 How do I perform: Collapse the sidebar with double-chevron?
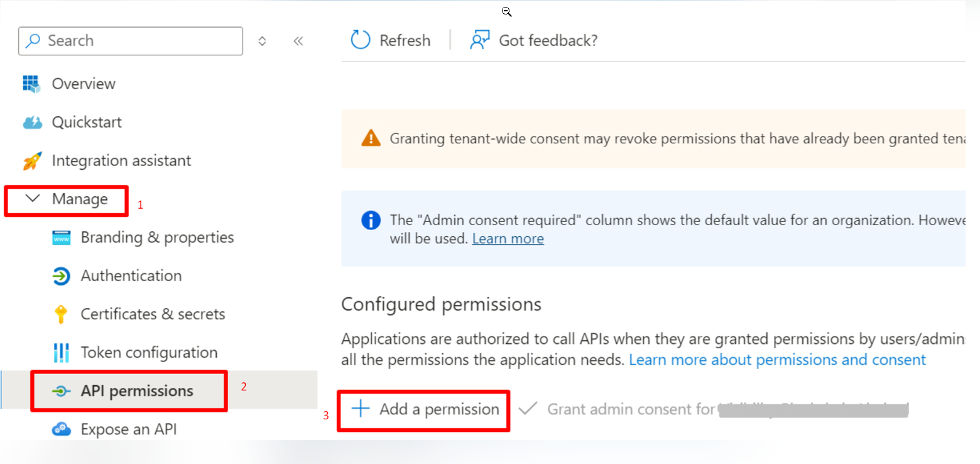point(298,41)
